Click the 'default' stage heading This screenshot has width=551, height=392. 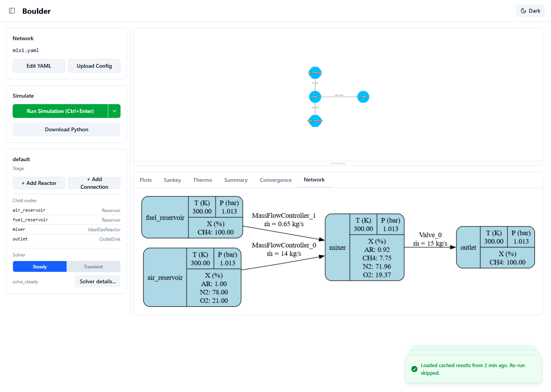click(x=21, y=159)
